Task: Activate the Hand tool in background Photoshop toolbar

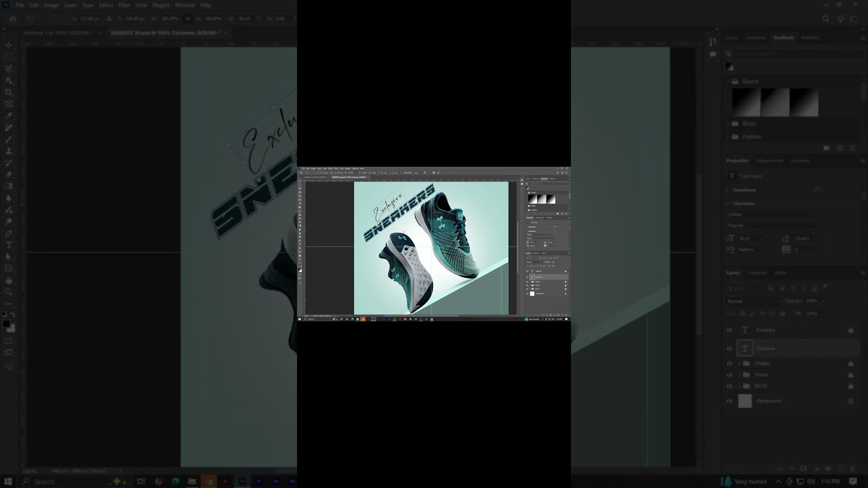Action: click(9, 280)
